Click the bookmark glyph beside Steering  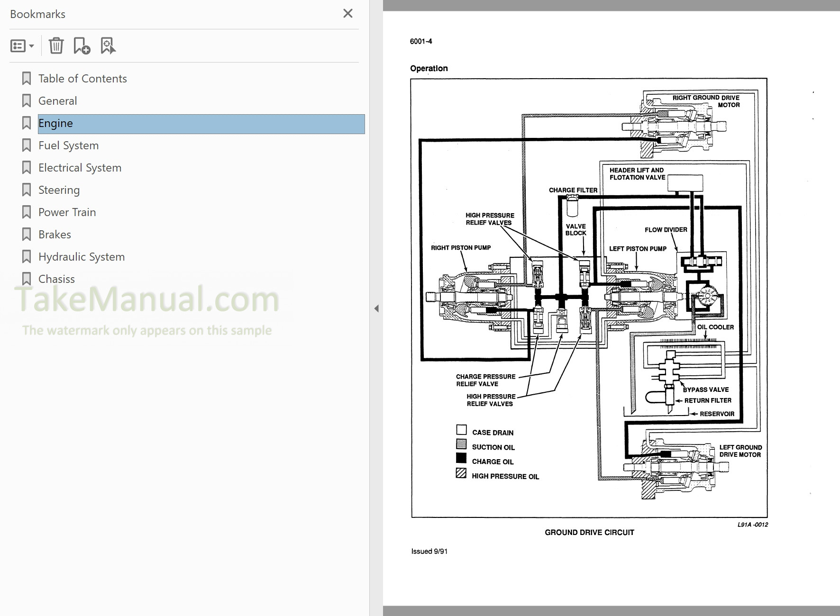pyautogui.click(x=26, y=190)
